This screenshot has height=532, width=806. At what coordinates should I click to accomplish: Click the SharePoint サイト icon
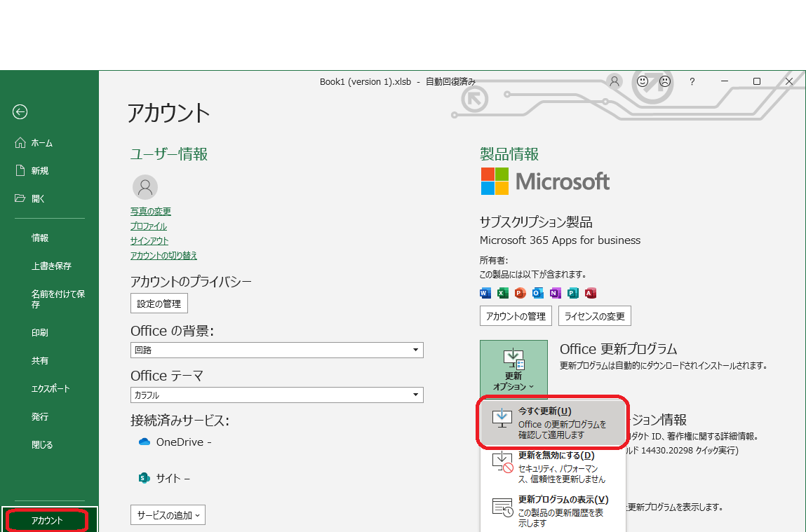[x=145, y=478]
